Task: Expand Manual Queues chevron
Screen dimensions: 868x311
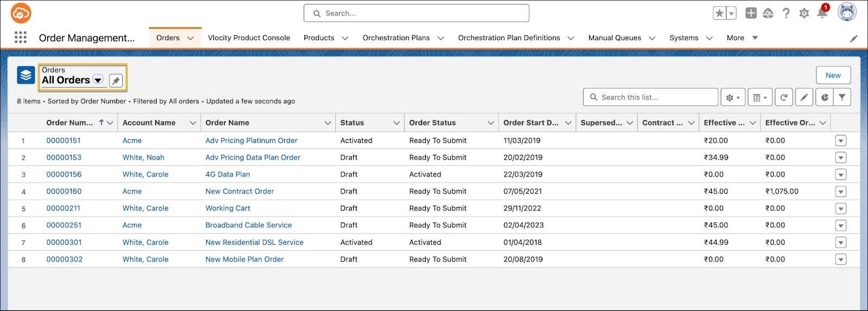Action: coord(652,38)
